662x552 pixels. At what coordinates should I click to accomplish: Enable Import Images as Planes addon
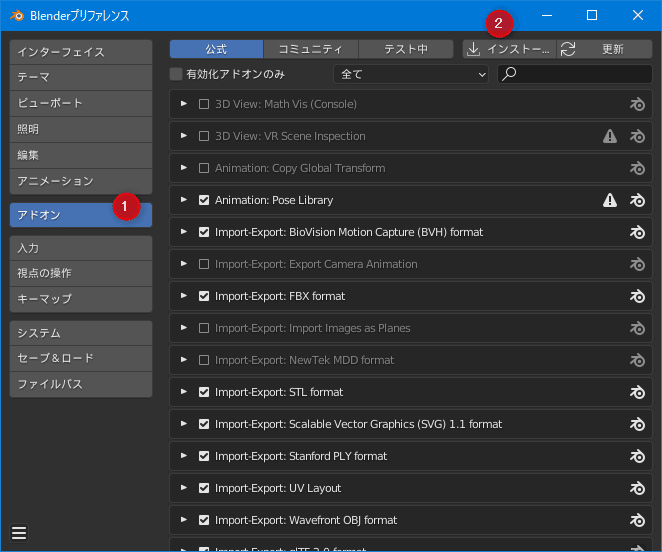(204, 328)
